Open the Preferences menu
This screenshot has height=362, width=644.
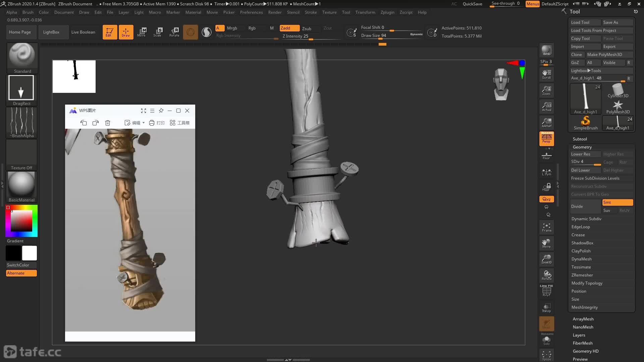click(251, 12)
